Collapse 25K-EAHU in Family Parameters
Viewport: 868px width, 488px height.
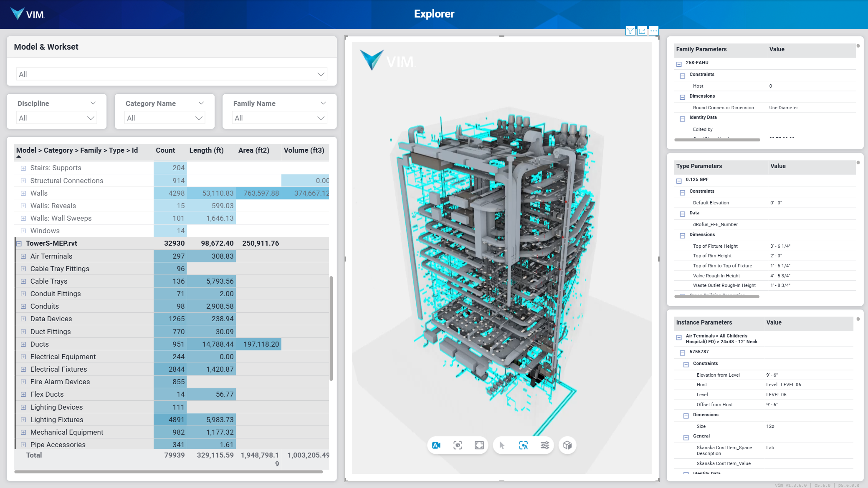tap(679, 64)
